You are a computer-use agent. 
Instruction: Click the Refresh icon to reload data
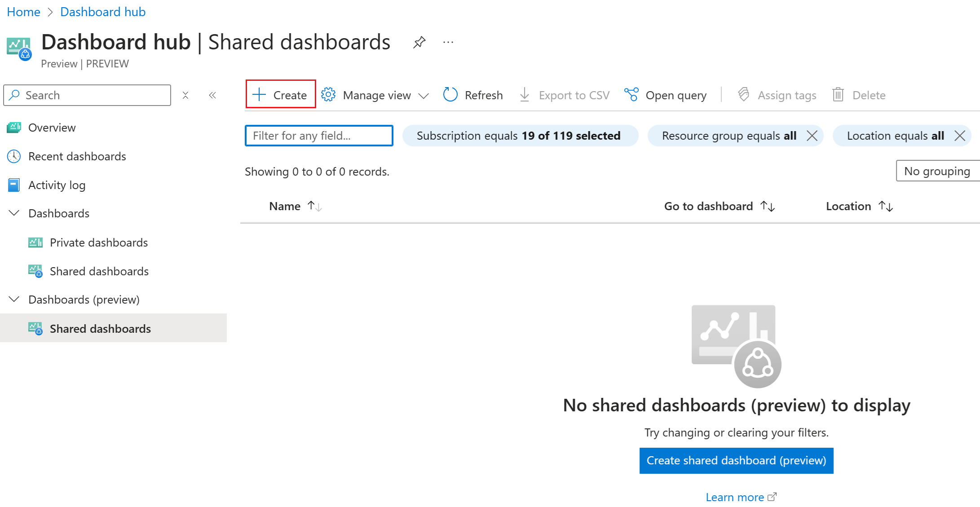[x=450, y=95]
